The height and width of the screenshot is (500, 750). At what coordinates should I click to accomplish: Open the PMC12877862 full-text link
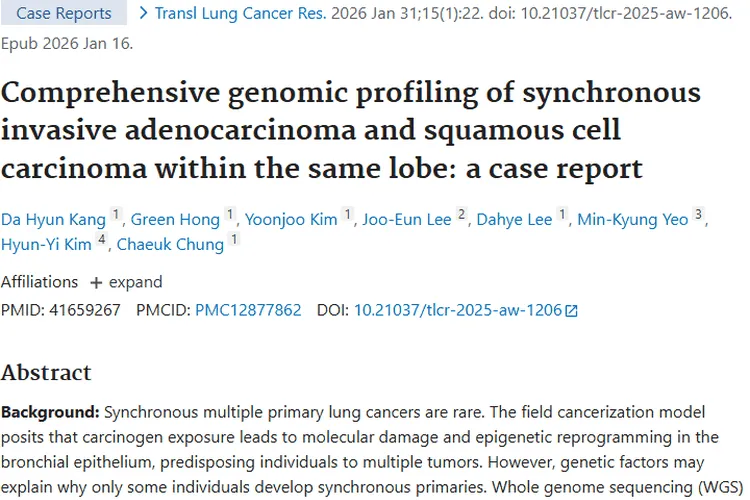tap(248, 310)
